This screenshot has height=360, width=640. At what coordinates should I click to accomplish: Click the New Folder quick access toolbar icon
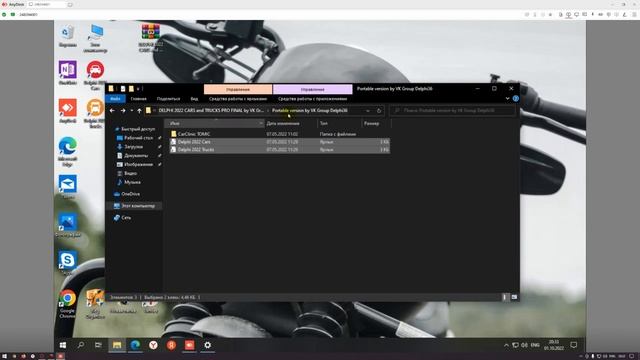pos(131,89)
